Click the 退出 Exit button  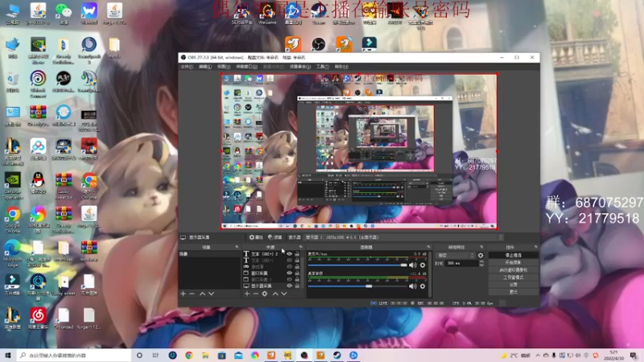(514, 292)
